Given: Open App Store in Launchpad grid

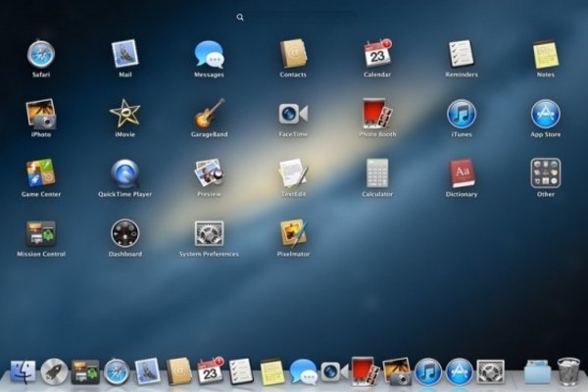Looking at the screenshot, I should 546,114.
